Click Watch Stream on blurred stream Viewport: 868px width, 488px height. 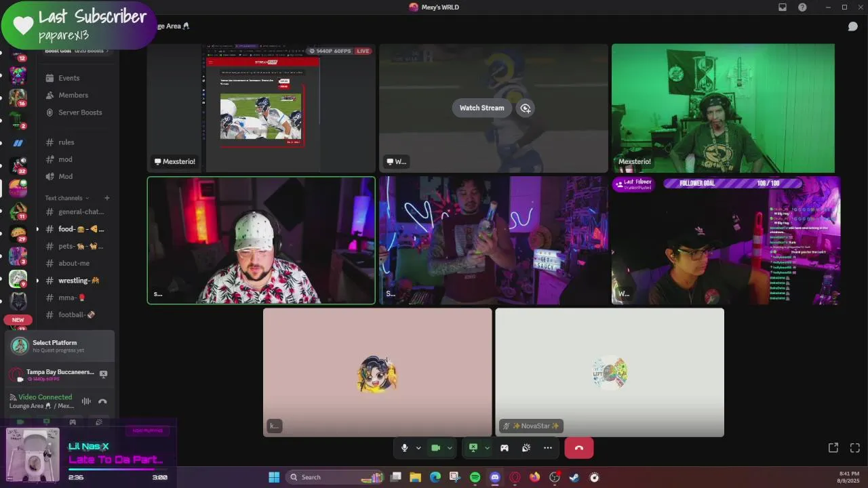click(x=481, y=108)
